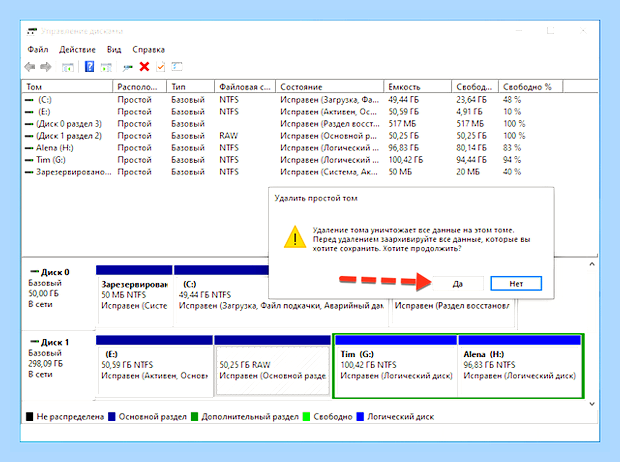The width and height of the screenshot is (620, 462).
Task: Click the red X delete icon
Action: (144, 66)
